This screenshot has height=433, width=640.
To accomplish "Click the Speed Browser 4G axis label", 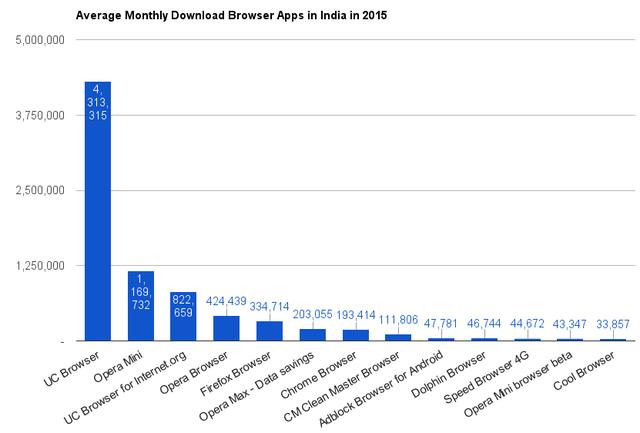I will click(x=500, y=379).
